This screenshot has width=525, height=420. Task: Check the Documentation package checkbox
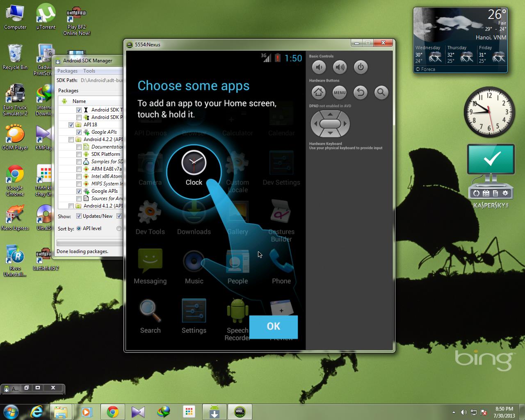[x=79, y=147]
